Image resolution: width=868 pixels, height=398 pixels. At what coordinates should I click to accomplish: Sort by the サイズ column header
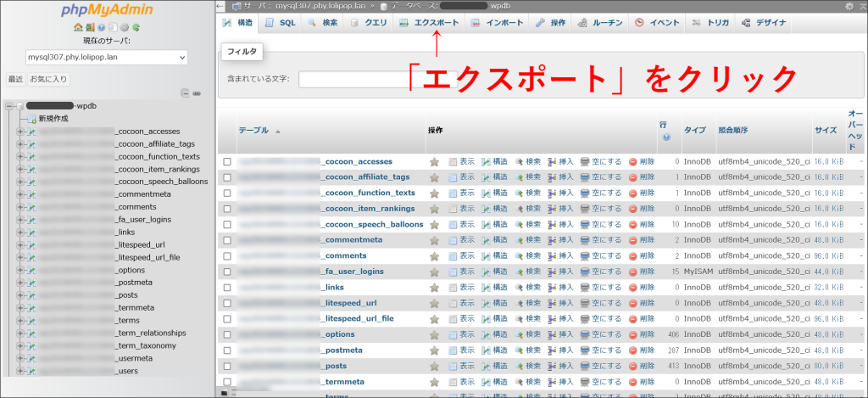826,131
